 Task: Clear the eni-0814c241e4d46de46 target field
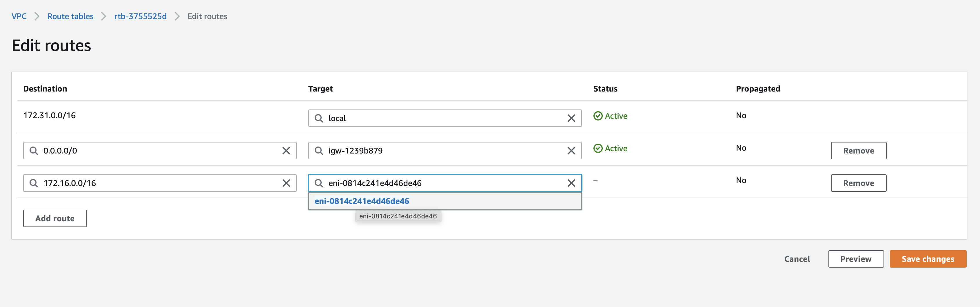click(571, 183)
